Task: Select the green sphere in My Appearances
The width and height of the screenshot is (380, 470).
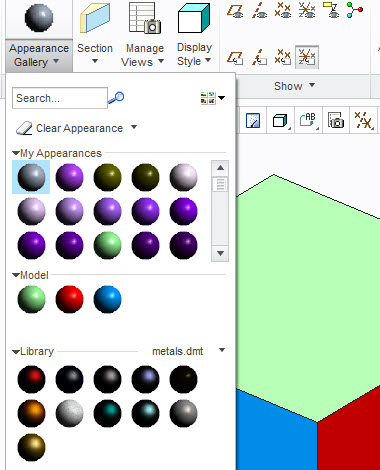Action: click(107, 246)
